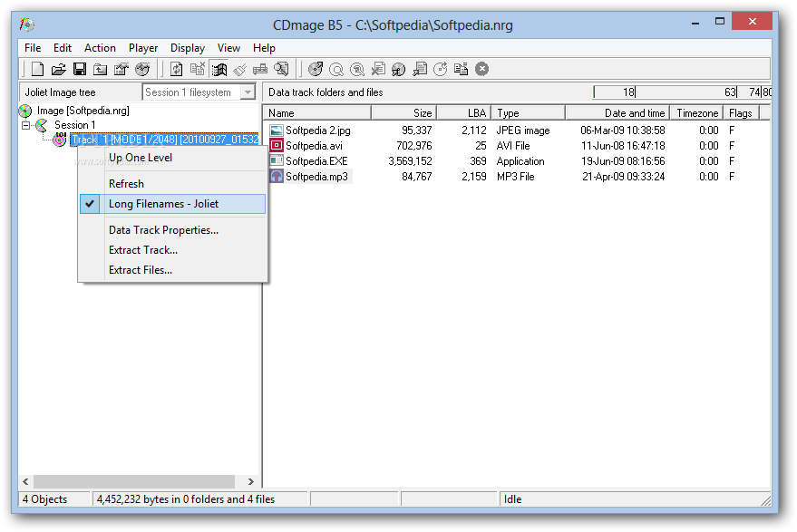Click the Softpedia.EXE application icon
The height and width of the screenshot is (532, 797).
click(276, 161)
